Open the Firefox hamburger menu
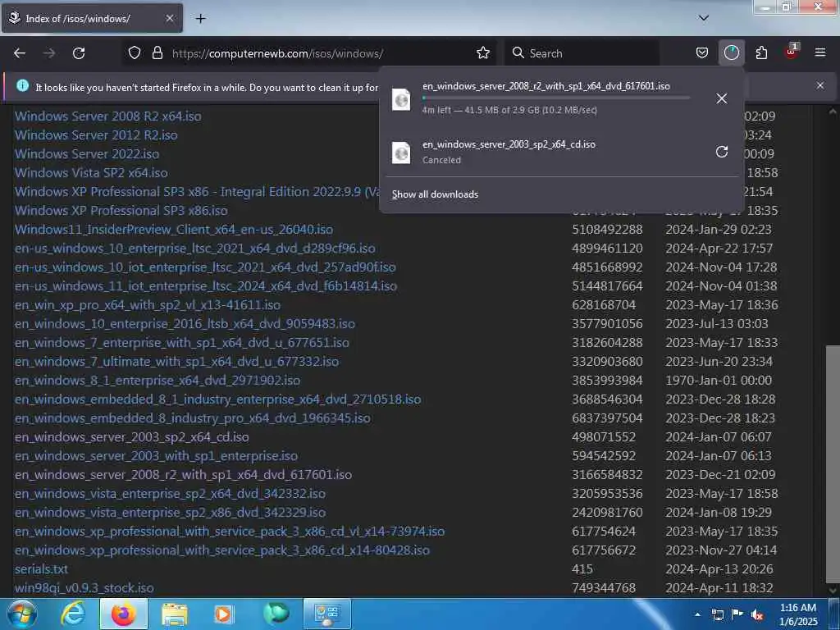Screen dimensions: 840x630 820,52
